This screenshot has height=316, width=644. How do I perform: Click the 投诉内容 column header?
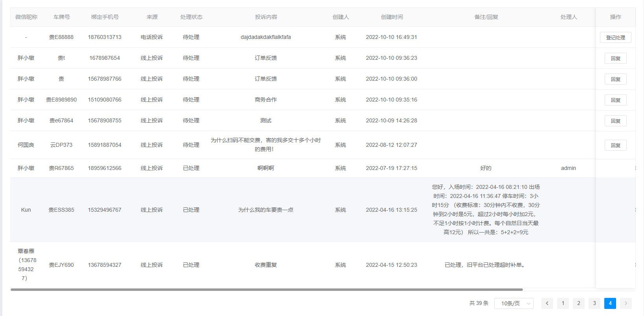tap(266, 17)
